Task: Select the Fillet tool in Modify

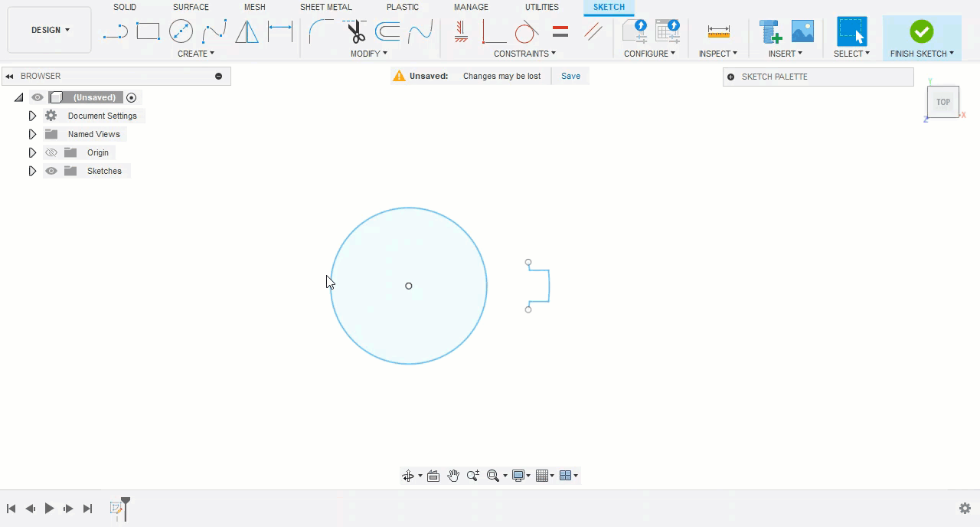Action: tap(320, 32)
